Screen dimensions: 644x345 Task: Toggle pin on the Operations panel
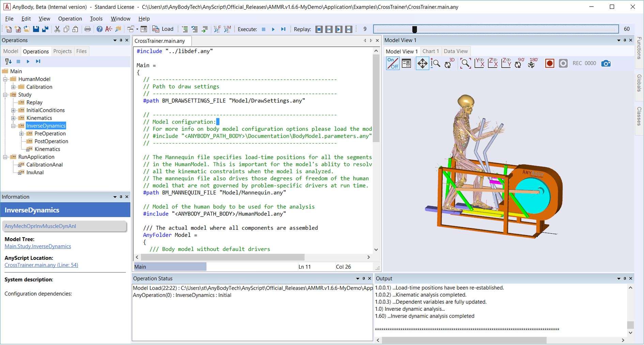tap(121, 40)
